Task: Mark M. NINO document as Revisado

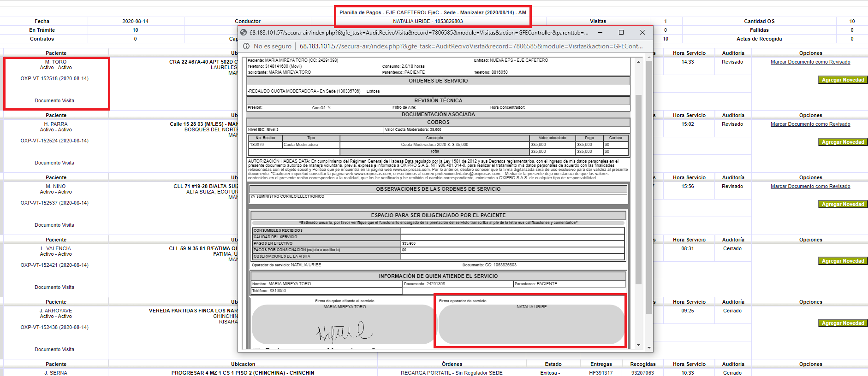Action: pyautogui.click(x=810, y=186)
